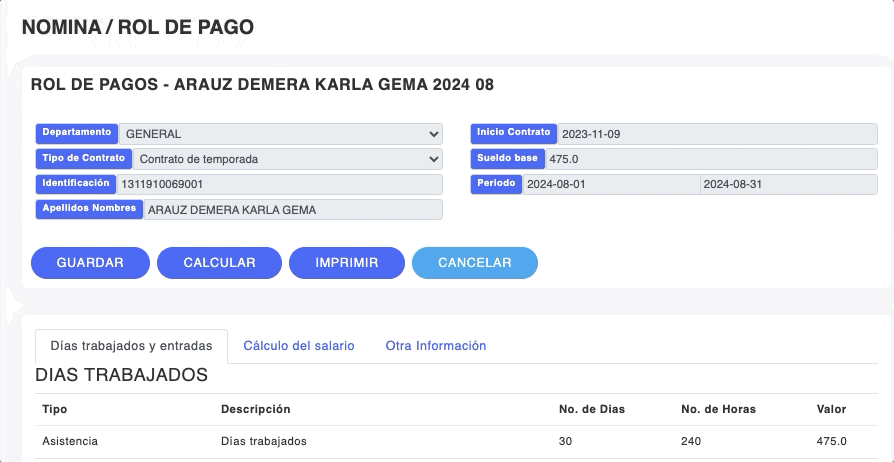
Task: Open the Departamento dropdown
Action: [x=280, y=134]
